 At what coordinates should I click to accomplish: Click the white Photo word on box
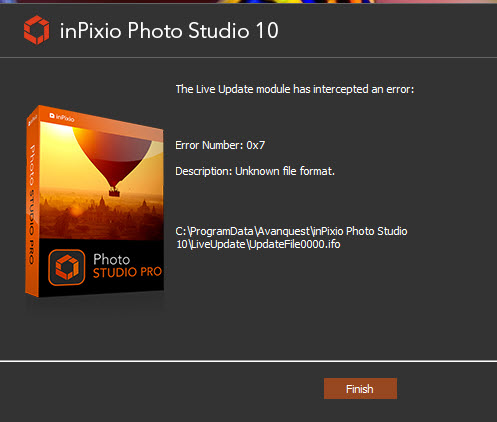pyautogui.click(x=111, y=260)
